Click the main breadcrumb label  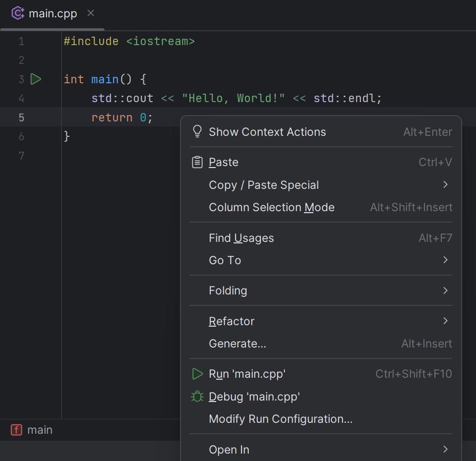coord(41,430)
